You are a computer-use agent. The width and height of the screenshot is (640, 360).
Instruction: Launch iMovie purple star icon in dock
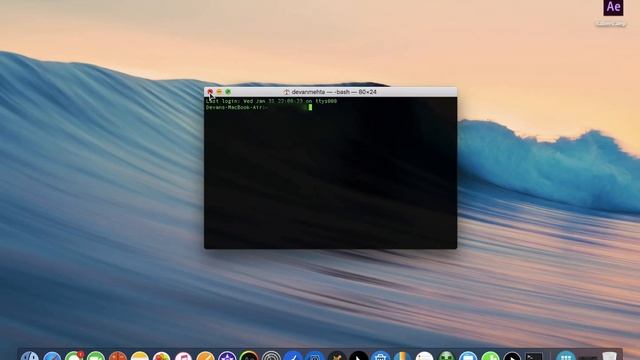(227, 356)
